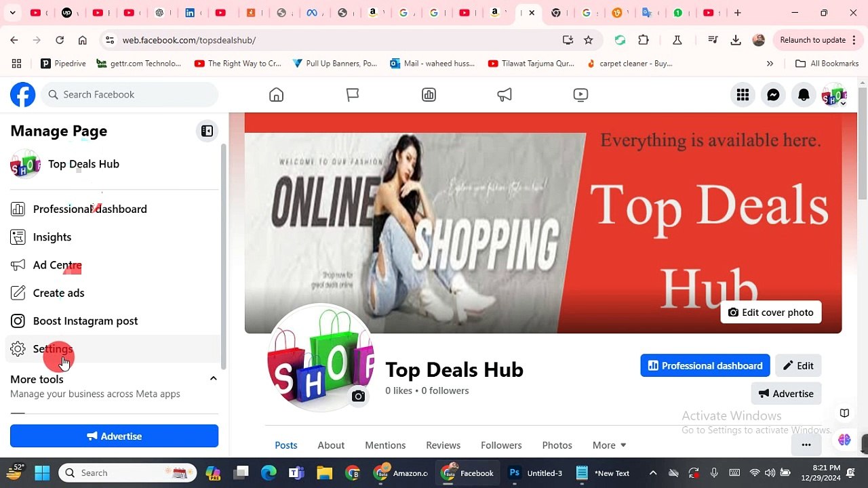The height and width of the screenshot is (488, 868).
Task: Open Chrome home page button
Action: tap(83, 40)
